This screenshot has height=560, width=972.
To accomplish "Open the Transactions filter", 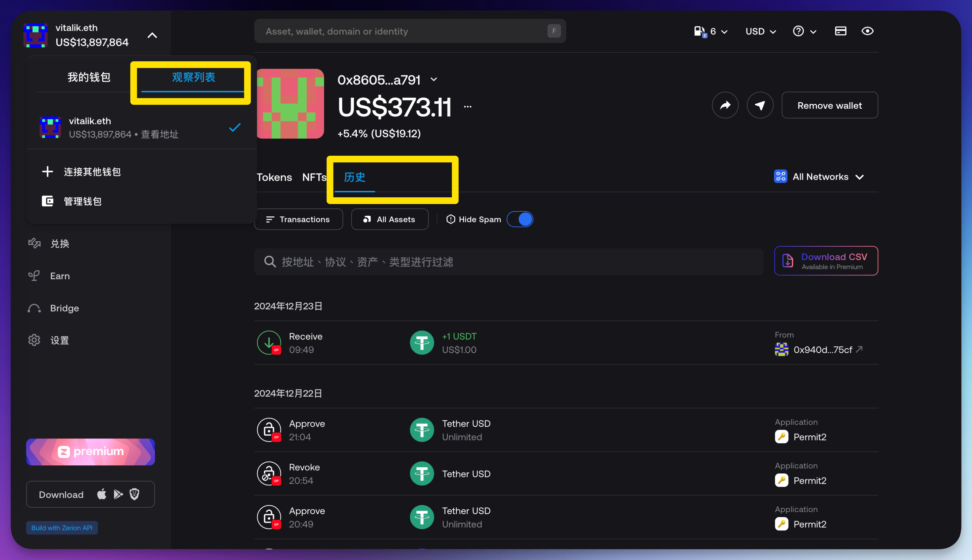I will (x=298, y=219).
